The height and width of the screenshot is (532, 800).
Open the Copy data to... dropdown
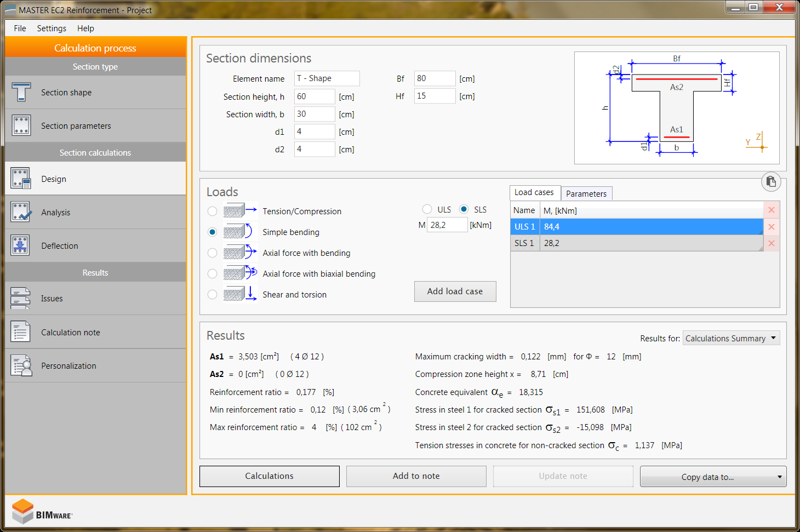point(713,477)
